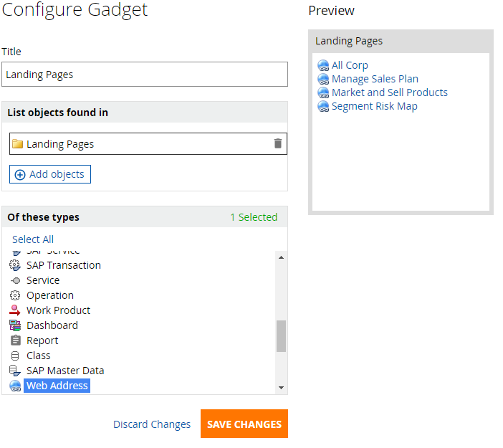Click the Discard Changes link
This screenshot has height=448, width=503.
[152, 424]
